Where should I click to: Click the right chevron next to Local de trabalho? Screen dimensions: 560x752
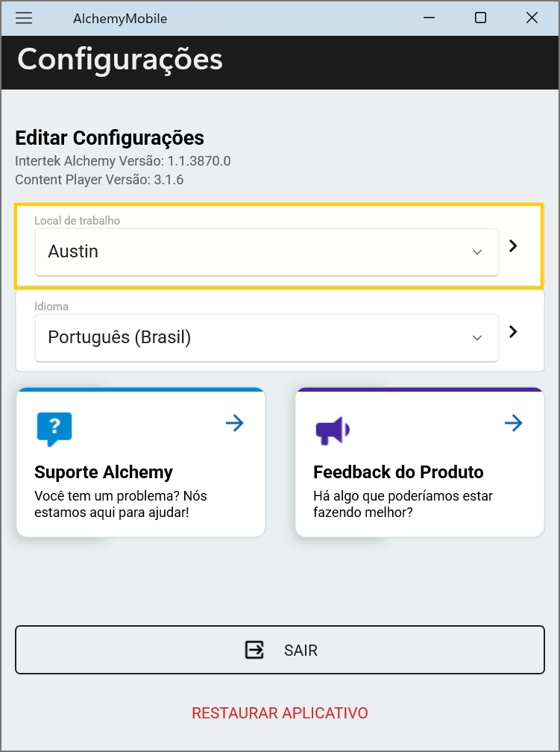point(513,246)
